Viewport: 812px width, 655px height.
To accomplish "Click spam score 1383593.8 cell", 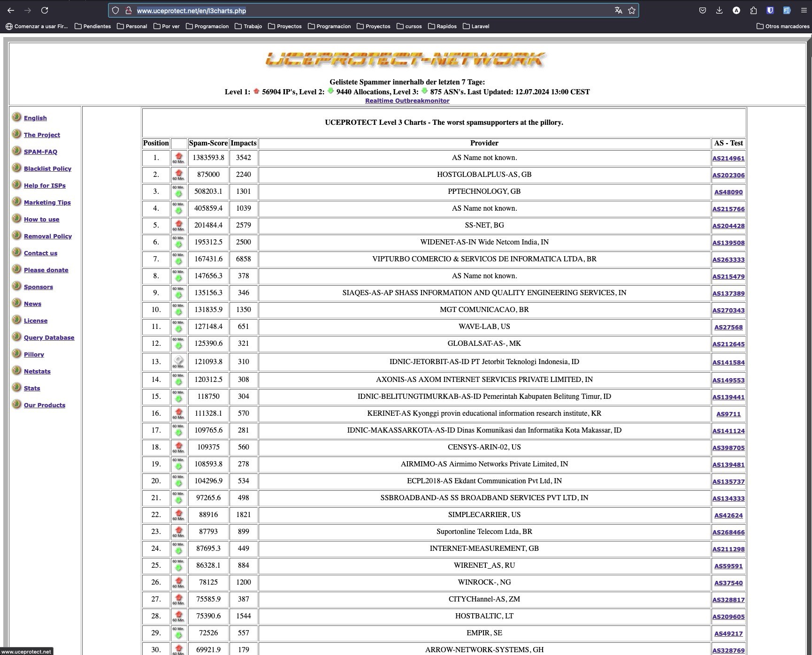I will 208,158.
